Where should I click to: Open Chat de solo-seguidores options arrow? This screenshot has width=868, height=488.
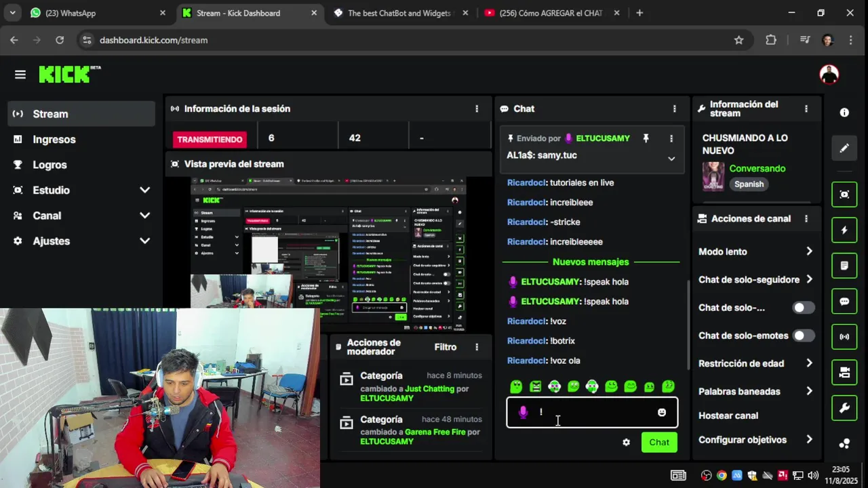point(809,279)
